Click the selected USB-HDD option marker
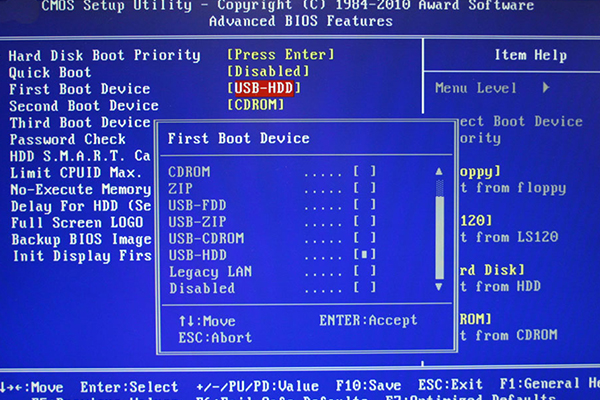Screen dimensions: 600x400 click(x=365, y=255)
